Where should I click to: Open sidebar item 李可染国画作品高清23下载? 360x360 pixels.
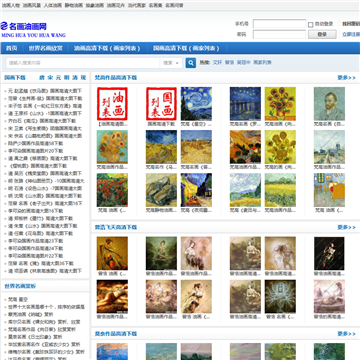[36, 241]
